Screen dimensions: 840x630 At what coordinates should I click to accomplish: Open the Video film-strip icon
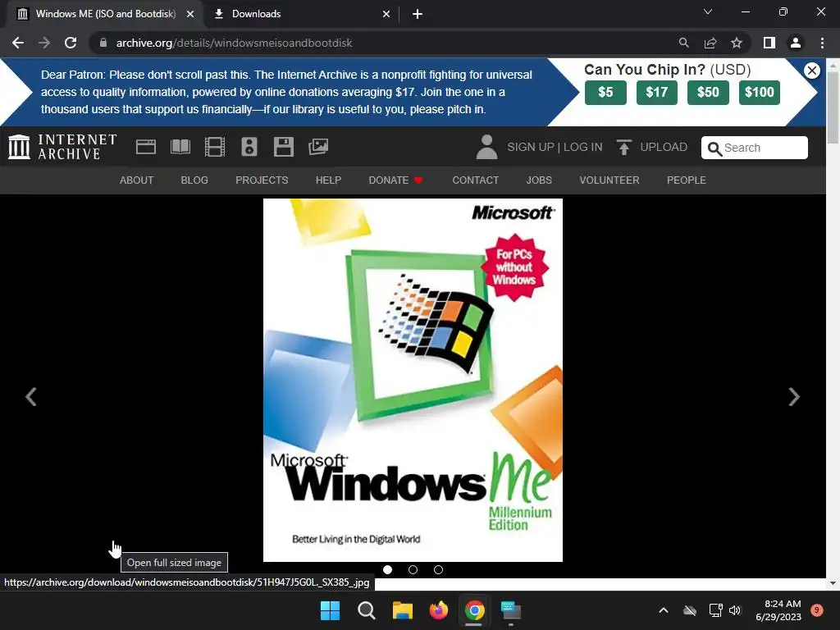point(215,147)
